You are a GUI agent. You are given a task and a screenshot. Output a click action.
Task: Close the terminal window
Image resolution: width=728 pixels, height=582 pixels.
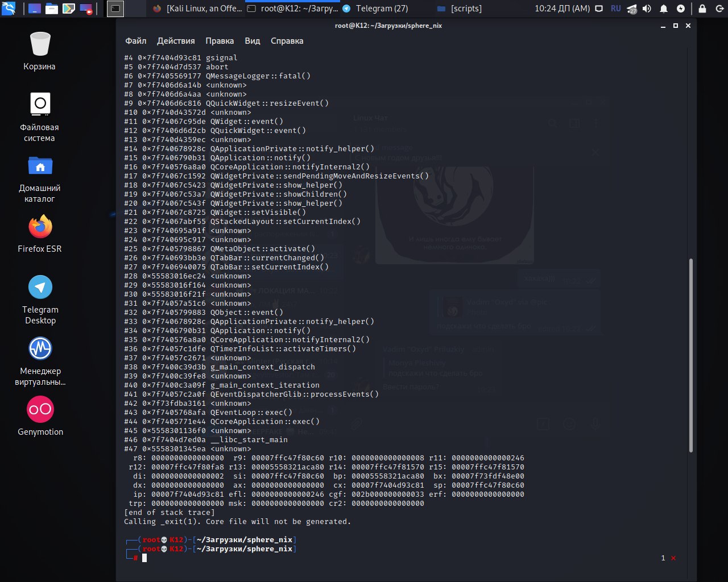coord(688,26)
